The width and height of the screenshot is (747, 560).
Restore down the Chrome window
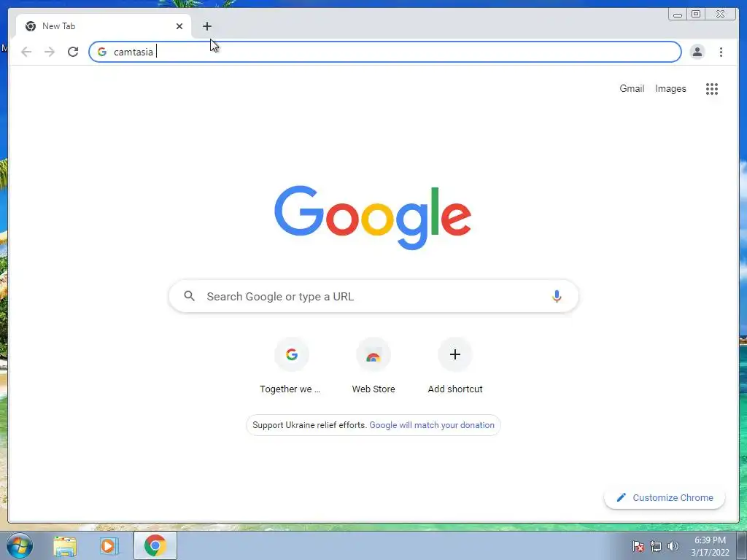coord(696,15)
